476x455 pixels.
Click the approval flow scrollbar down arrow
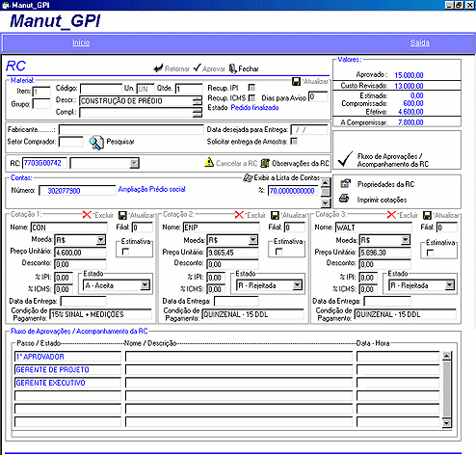coord(446,423)
